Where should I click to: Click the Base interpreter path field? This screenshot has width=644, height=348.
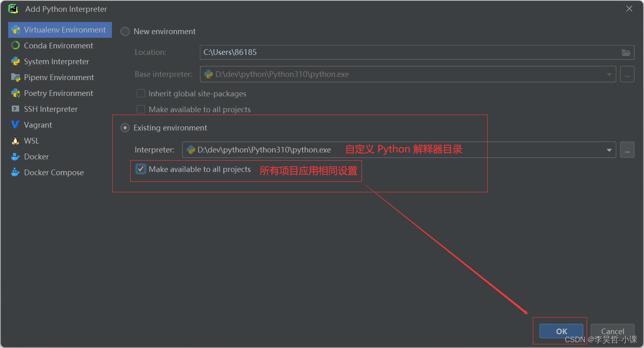point(408,74)
